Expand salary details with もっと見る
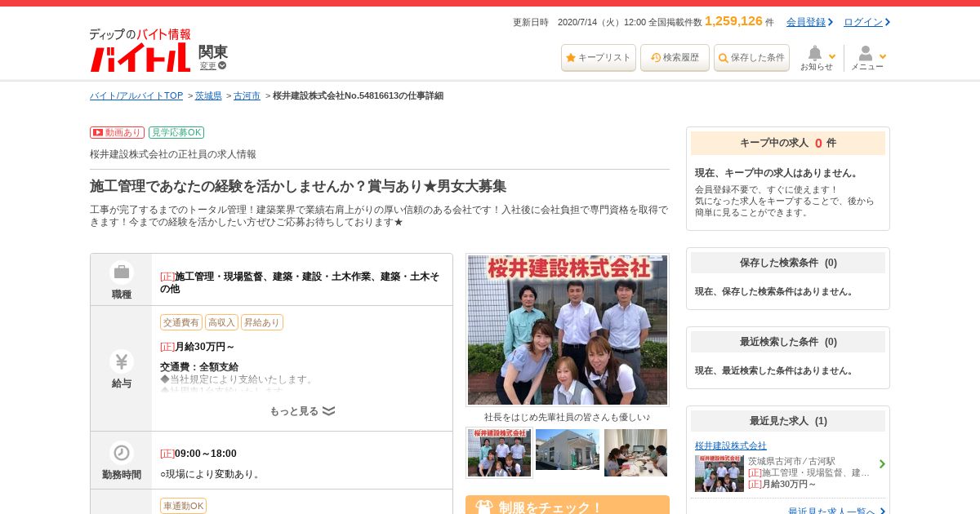980x514 pixels. [302, 411]
